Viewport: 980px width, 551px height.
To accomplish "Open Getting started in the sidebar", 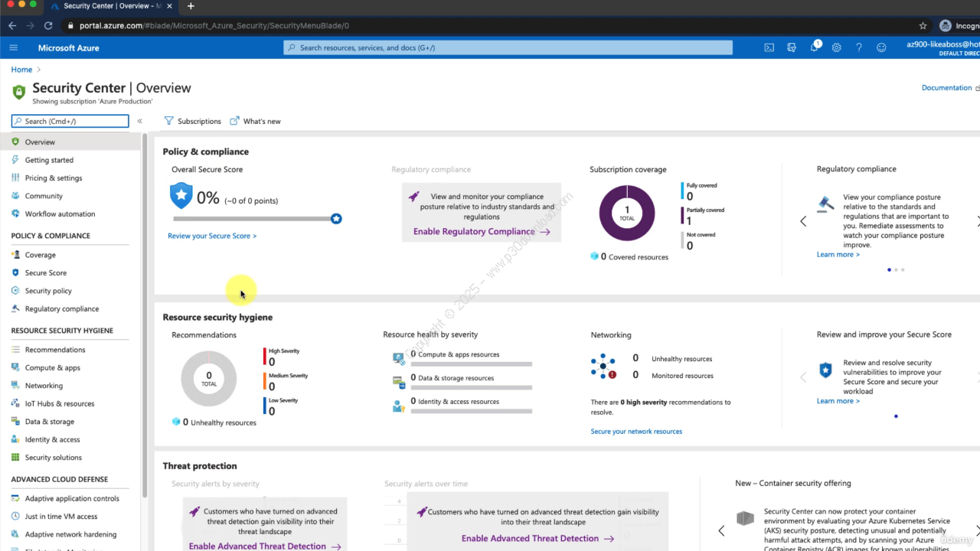I will 49,160.
